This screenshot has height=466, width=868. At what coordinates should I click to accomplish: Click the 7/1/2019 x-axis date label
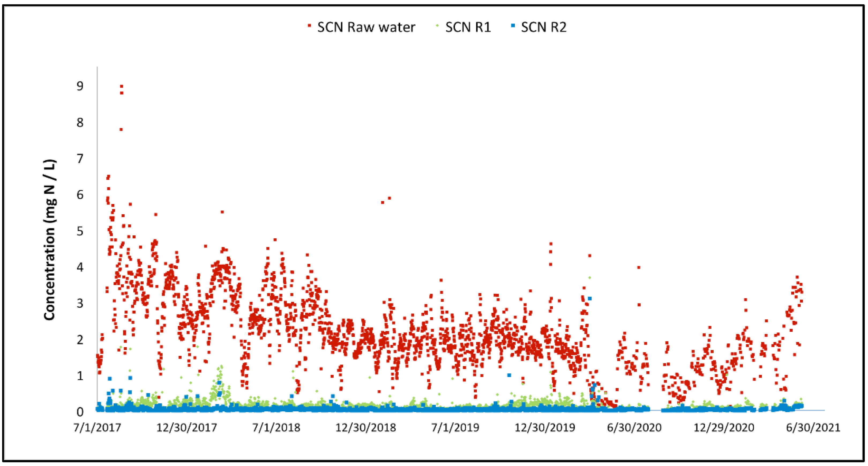[x=455, y=427]
